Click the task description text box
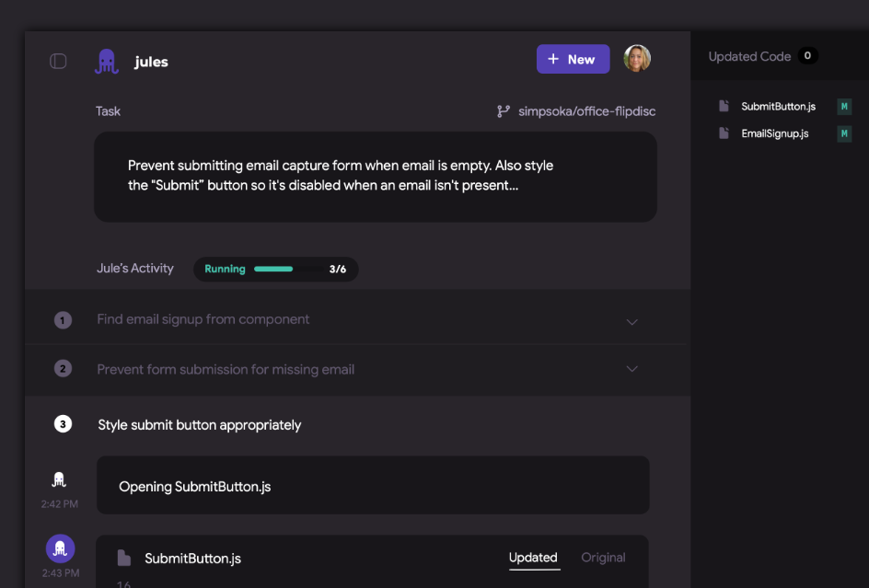Image resolution: width=869 pixels, height=588 pixels. [x=376, y=177]
